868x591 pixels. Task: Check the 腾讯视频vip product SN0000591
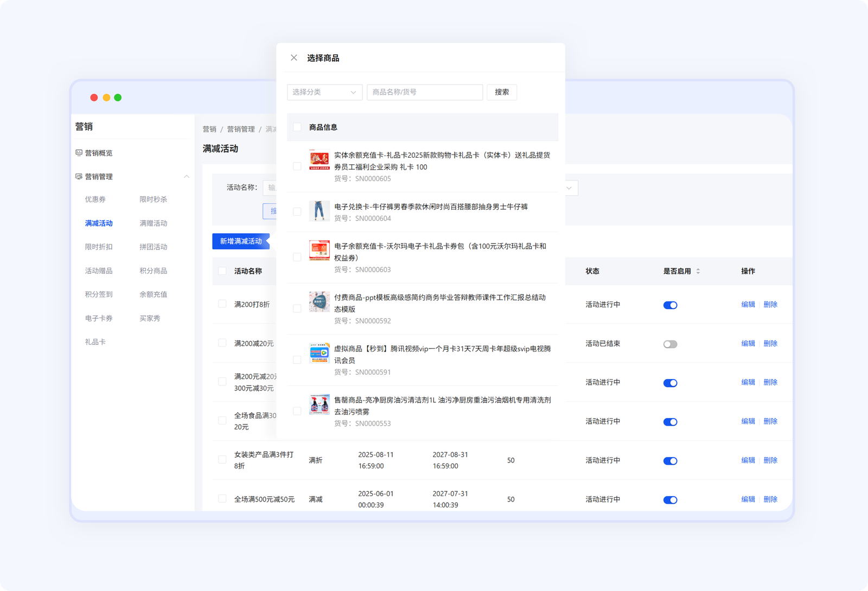(x=297, y=359)
